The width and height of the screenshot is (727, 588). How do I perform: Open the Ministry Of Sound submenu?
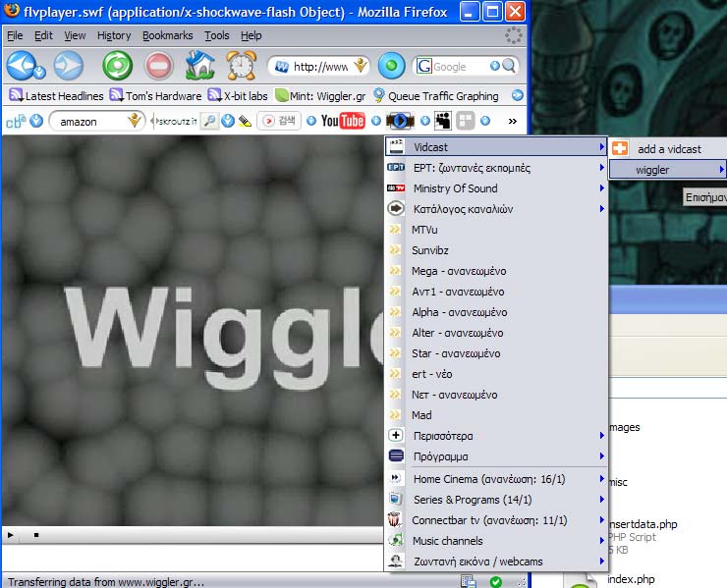click(496, 188)
